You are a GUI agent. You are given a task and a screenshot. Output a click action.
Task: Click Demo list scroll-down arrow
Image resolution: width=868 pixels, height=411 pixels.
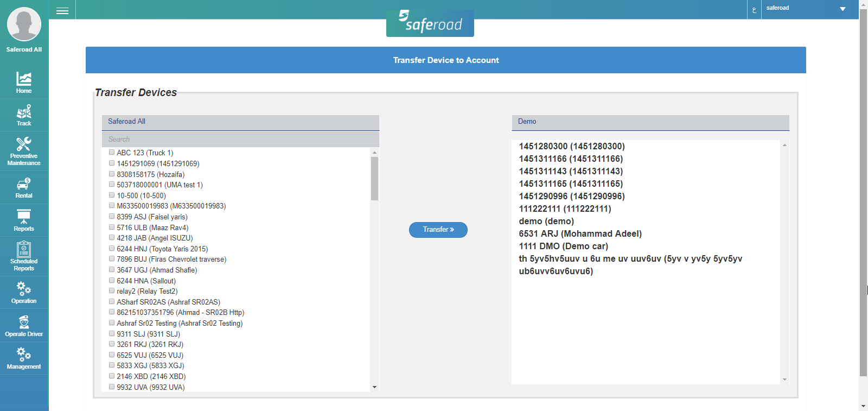click(x=784, y=380)
